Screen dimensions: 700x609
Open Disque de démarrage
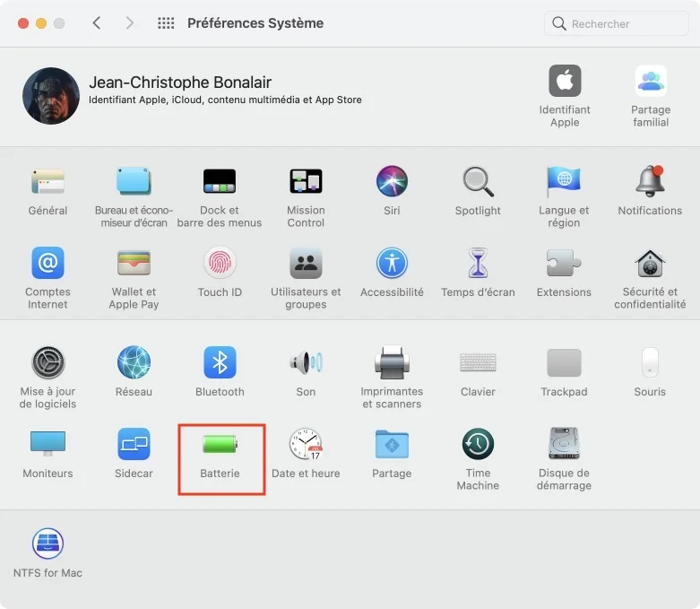click(564, 443)
